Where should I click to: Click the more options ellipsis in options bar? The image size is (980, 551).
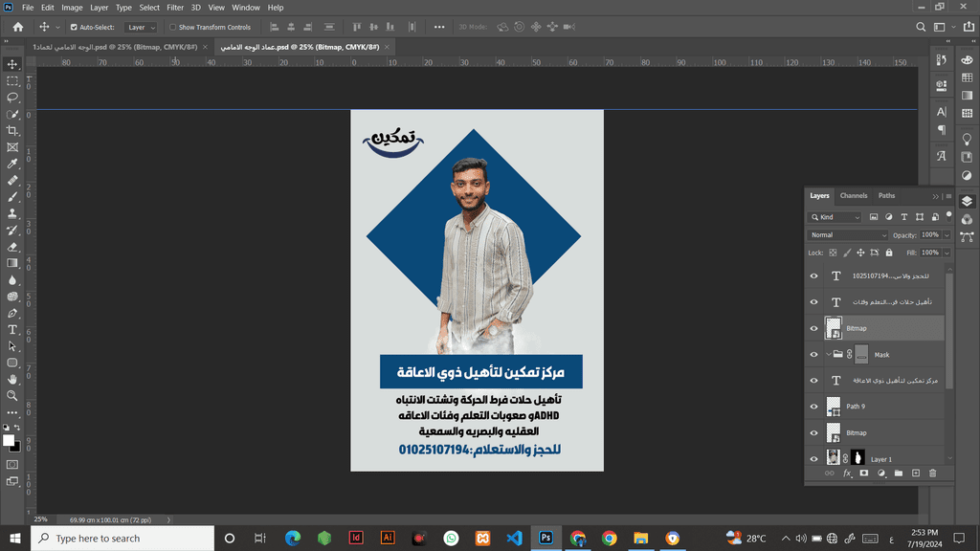click(x=439, y=27)
